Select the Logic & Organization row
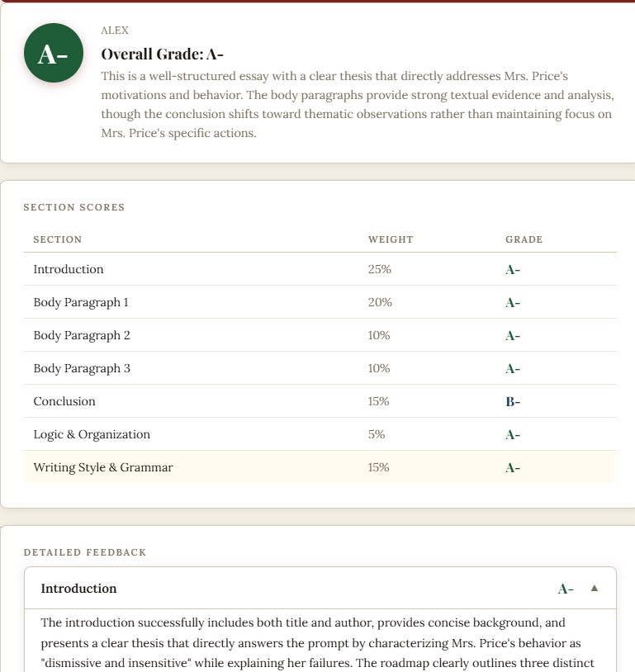This screenshot has height=672, width=635. (320, 434)
